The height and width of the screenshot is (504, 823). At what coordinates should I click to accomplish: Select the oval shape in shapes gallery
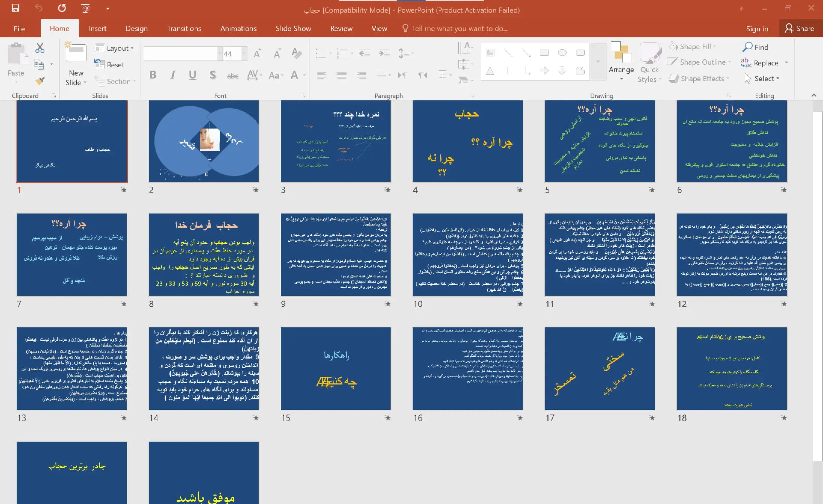coord(562,53)
